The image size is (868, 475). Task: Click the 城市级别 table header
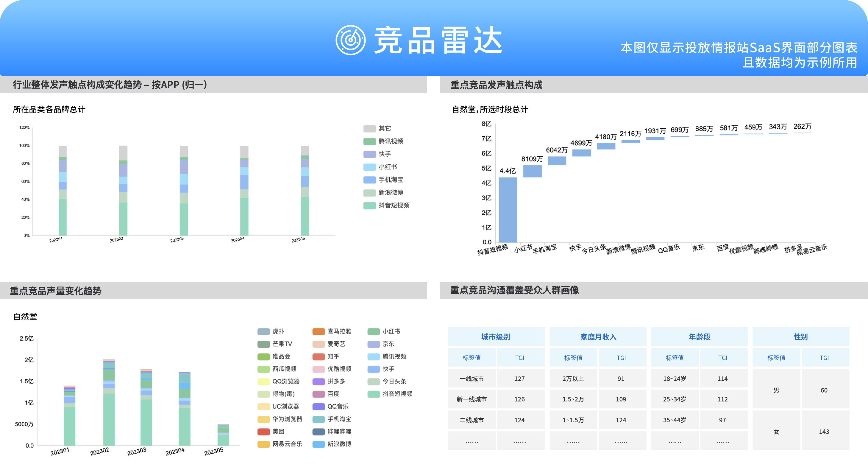click(x=496, y=337)
